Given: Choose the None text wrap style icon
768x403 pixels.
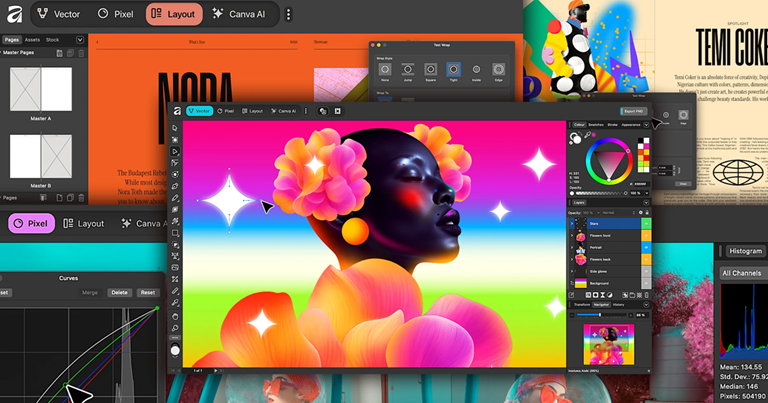Looking at the screenshot, I should click(x=385, y=70).
